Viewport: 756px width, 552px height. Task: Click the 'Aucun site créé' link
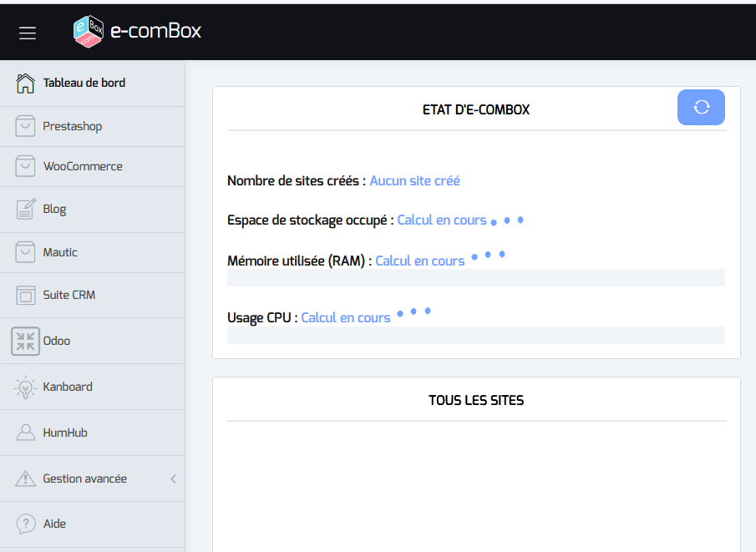point(414,180)
